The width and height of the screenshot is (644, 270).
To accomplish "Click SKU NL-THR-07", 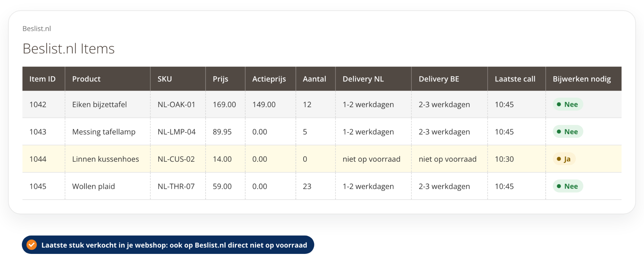I will pyautogui.click(x=176, y=186).
